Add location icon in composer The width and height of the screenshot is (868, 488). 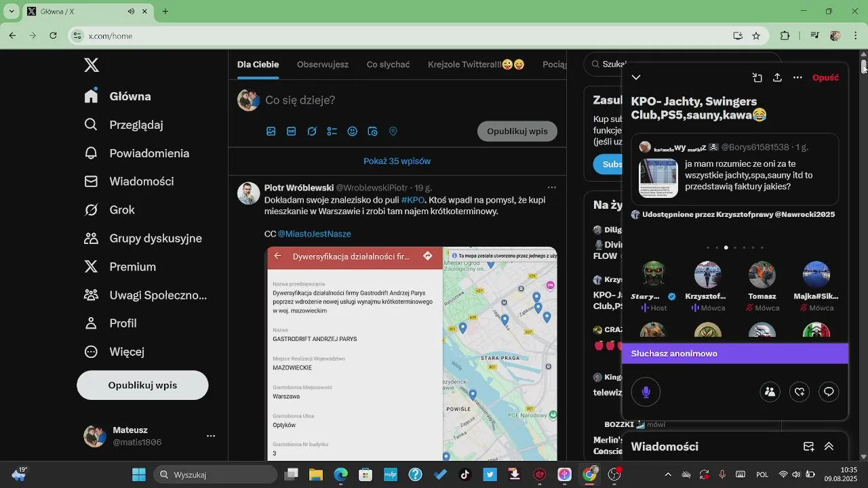pyautogui.click(x=393, y=131)
